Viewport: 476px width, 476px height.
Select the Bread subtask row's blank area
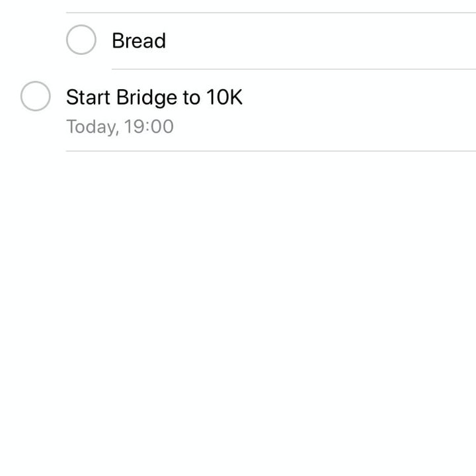tap(317, 41)
